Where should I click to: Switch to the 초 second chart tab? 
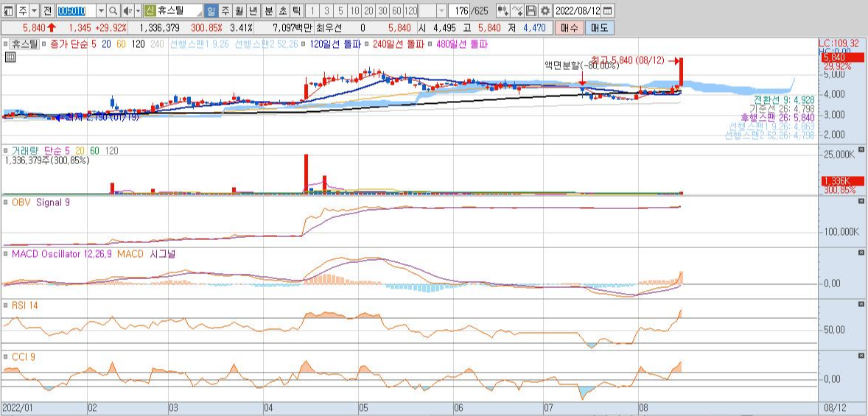click(x=282, y=10)
